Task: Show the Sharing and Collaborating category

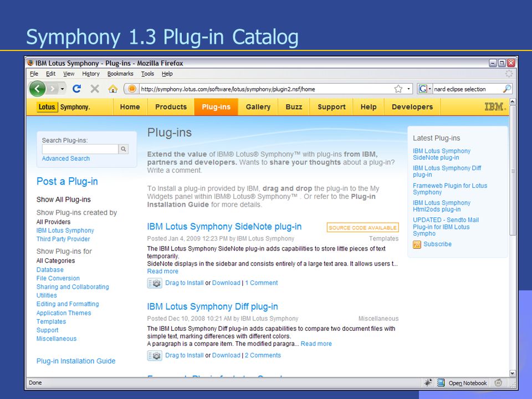Action: click(x=73, y=287)
